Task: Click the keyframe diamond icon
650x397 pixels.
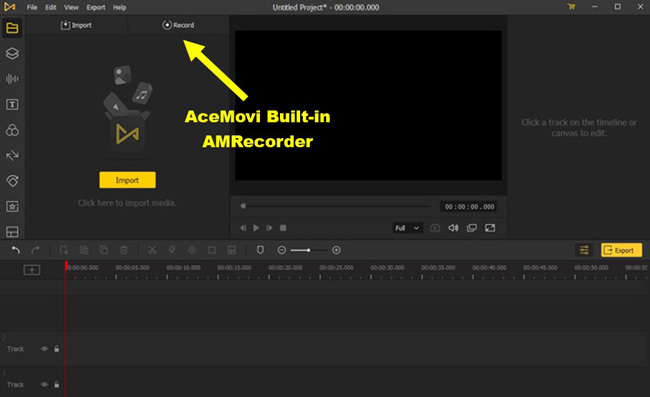Action: 192,250
